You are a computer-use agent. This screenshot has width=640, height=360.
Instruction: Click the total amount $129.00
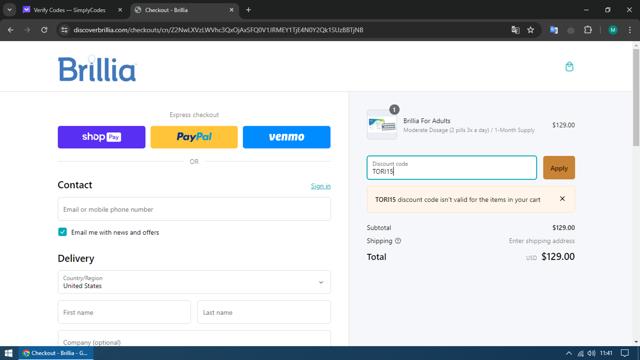tap(558, 257)
